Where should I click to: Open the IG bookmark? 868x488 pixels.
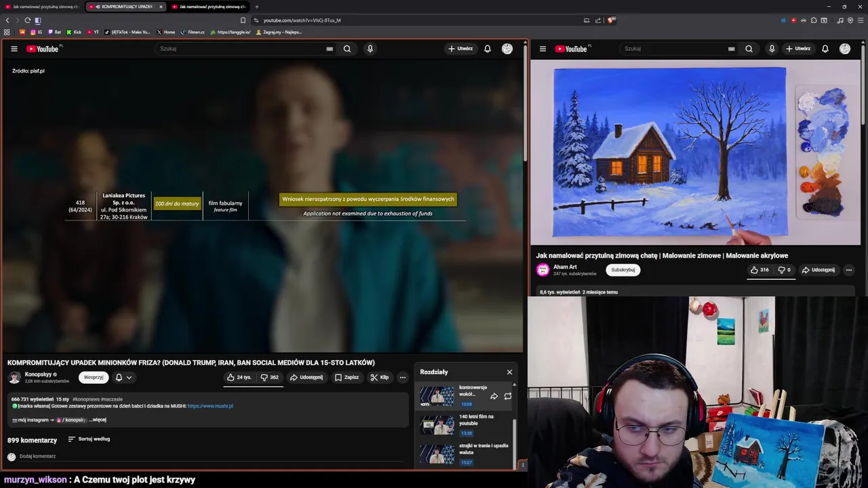[36, 32]
